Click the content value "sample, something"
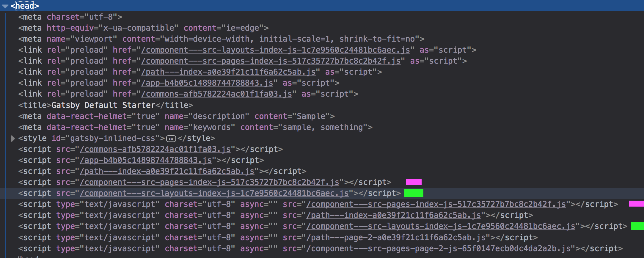Viewport: 644px width, 258px height. point(323,127)
